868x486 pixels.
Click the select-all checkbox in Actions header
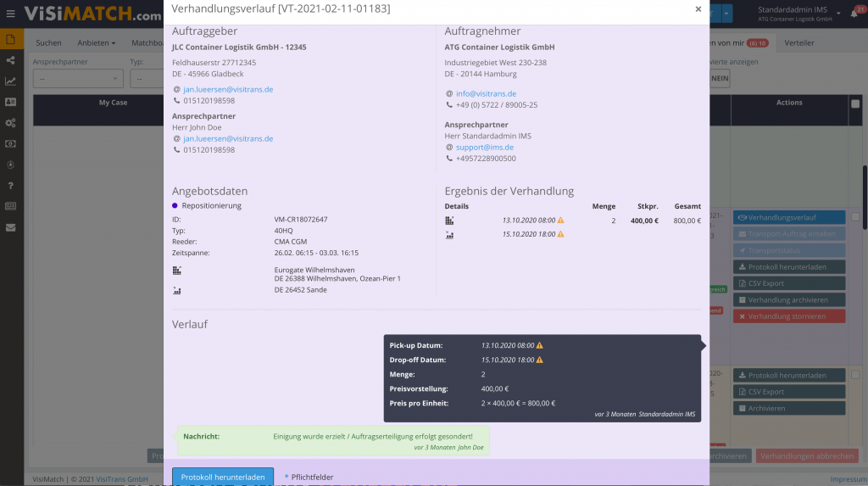click(x=855, y=103)
